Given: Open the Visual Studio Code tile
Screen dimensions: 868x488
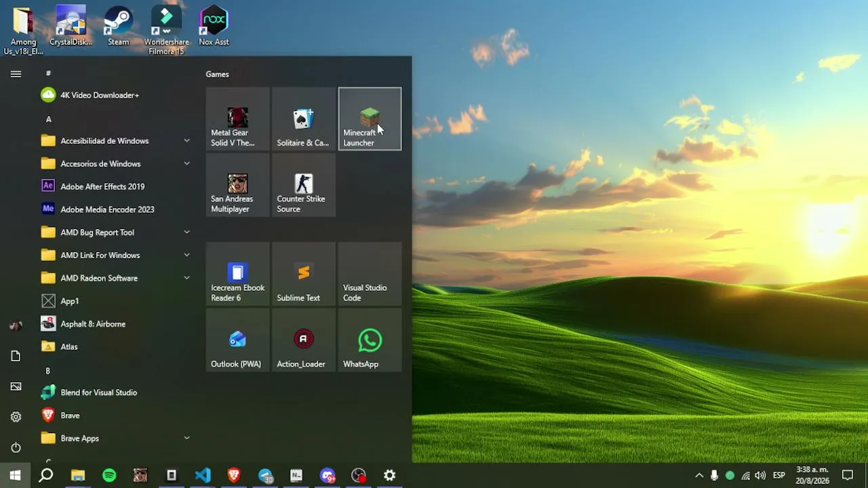Looking at the screenshot, I should point(370,274).
